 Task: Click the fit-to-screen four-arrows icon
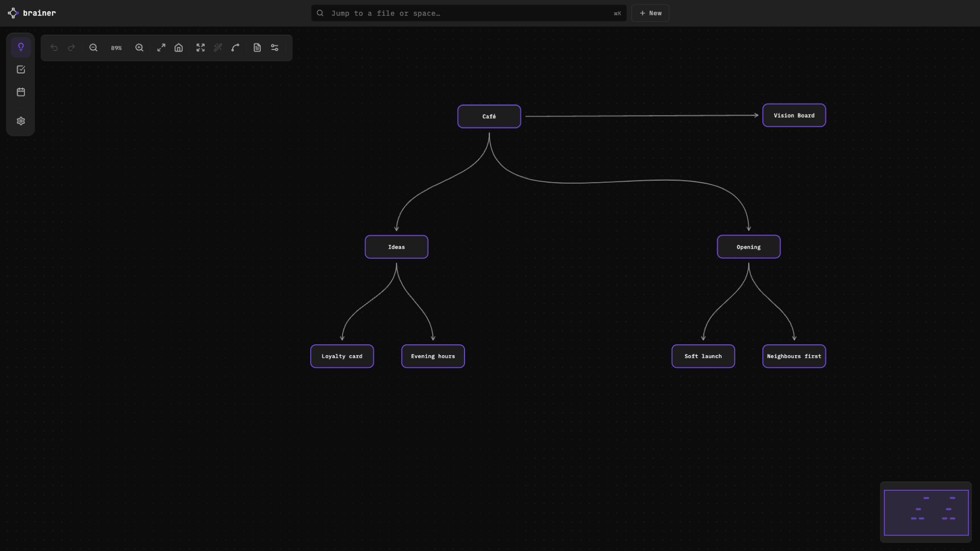point(200,48)
